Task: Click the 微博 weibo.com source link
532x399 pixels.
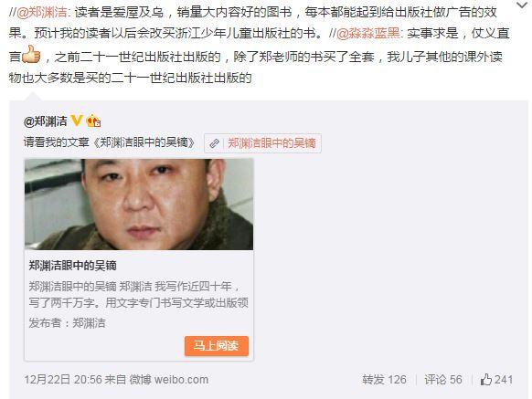Action: (168, 379)
